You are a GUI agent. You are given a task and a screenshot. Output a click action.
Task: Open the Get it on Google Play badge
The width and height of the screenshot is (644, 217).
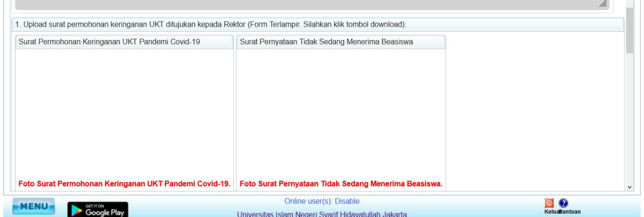pos(98,209)
